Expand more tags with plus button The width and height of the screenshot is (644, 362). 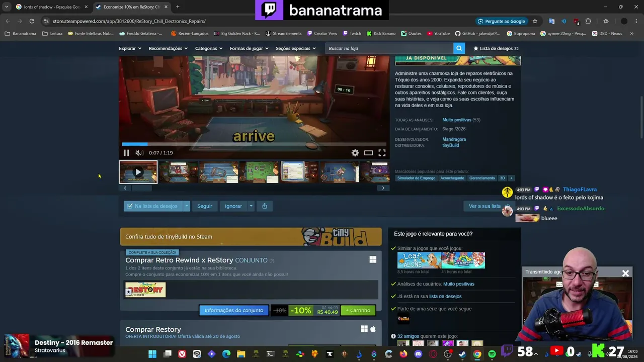[511, 178]
